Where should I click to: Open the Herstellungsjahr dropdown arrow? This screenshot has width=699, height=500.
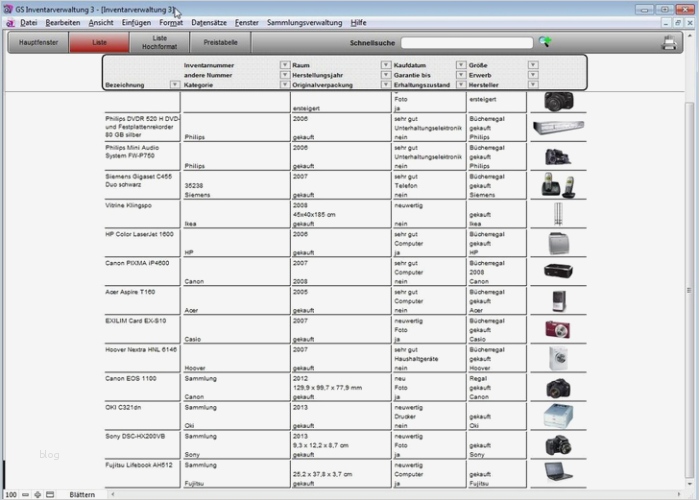click(386, 74)
